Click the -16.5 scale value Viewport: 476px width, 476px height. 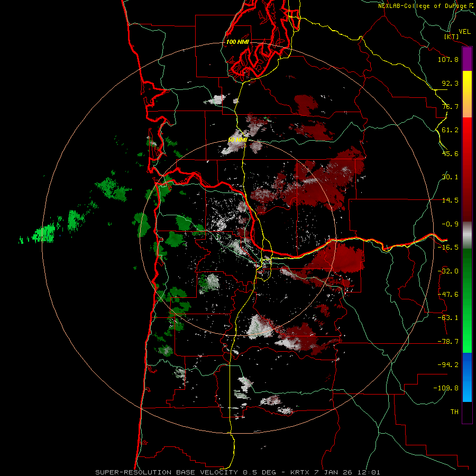click(x=448, y=248)
